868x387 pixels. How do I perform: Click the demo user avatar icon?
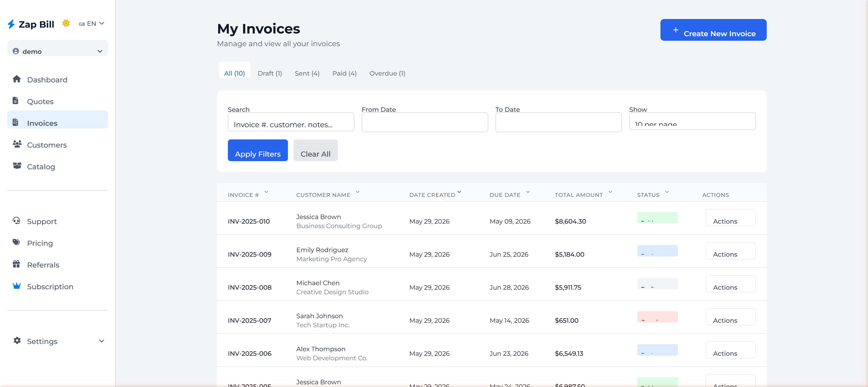pos(16,51)
